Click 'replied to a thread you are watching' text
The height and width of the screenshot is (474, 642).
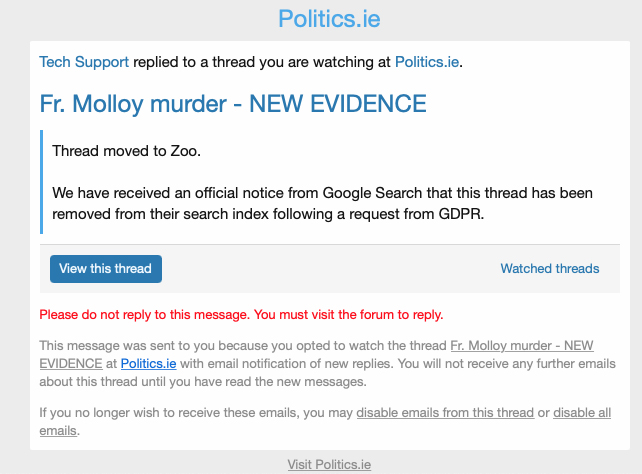261,62
